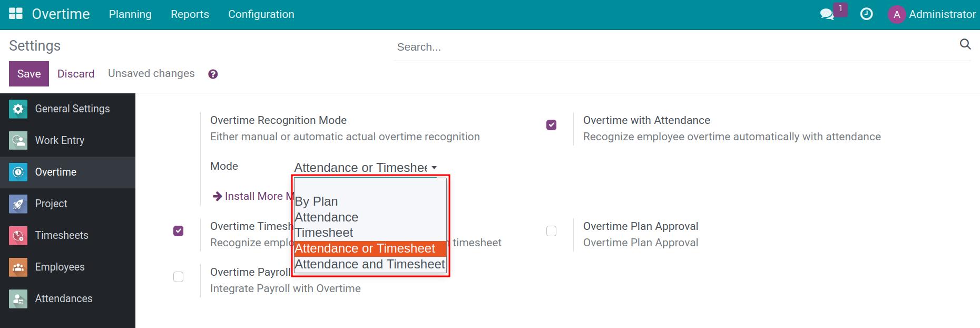Screen dimensions: 980x328
Task: Open the Attendances settings section
Action: point(63,298)
